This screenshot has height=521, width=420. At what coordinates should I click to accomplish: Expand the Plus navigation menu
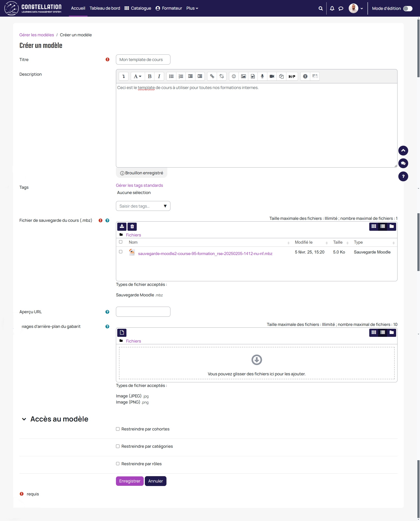[192, 8]
